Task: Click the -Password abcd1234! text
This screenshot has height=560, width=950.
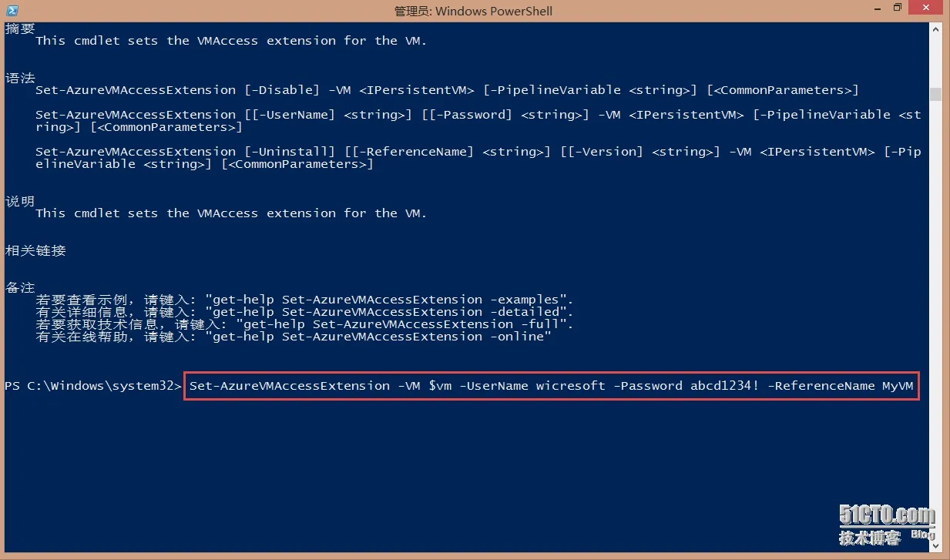Action: point(686,386)
